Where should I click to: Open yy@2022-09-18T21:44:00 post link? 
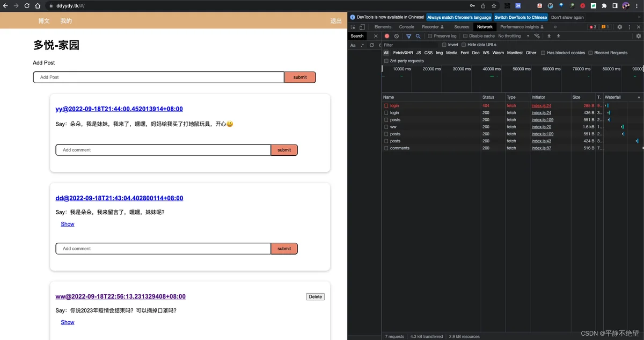pyautogui.click(x=119, y=109)
